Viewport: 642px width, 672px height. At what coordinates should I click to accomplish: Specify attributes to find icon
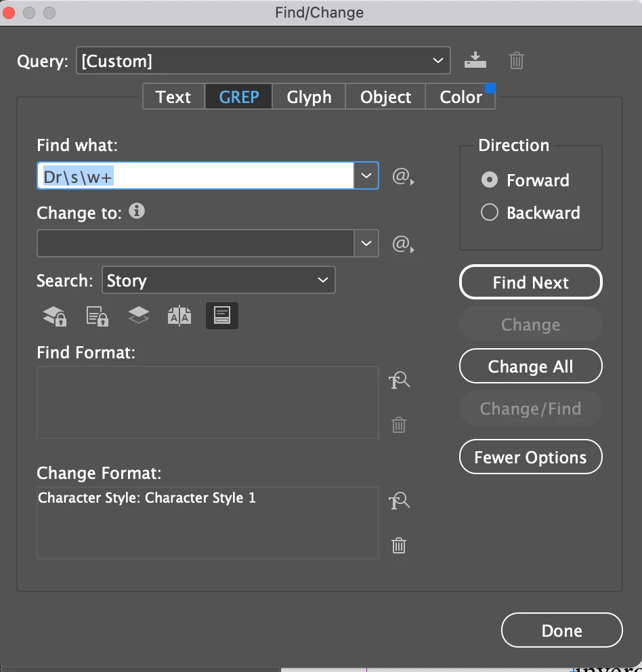click(x=399, y=381)
